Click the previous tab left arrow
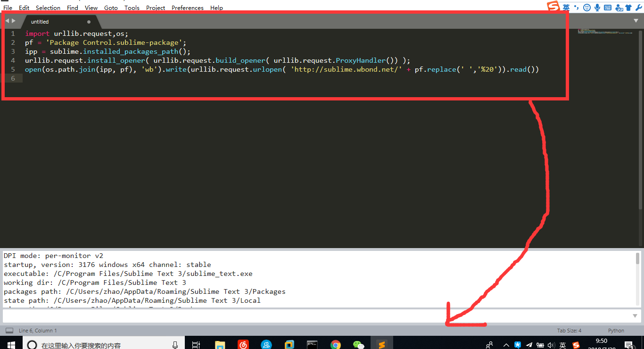This screenshot has width=644, height=349. pyautogui.click(x=7, y=21)
